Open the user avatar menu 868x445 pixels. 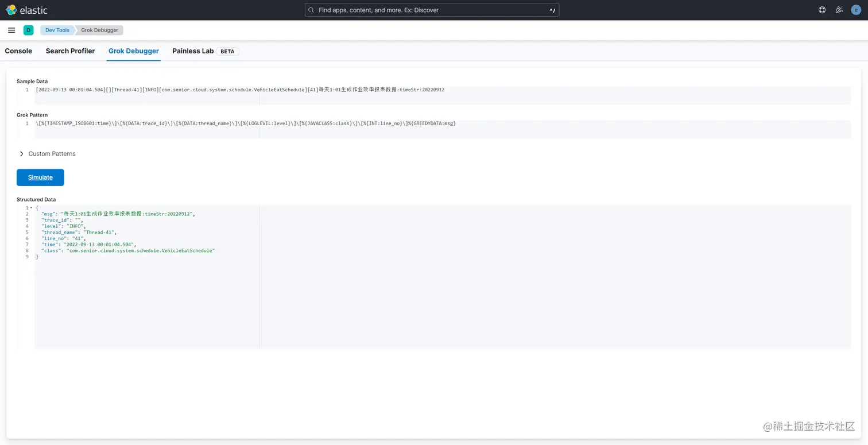pyautogui.click(x=855, y=10)
